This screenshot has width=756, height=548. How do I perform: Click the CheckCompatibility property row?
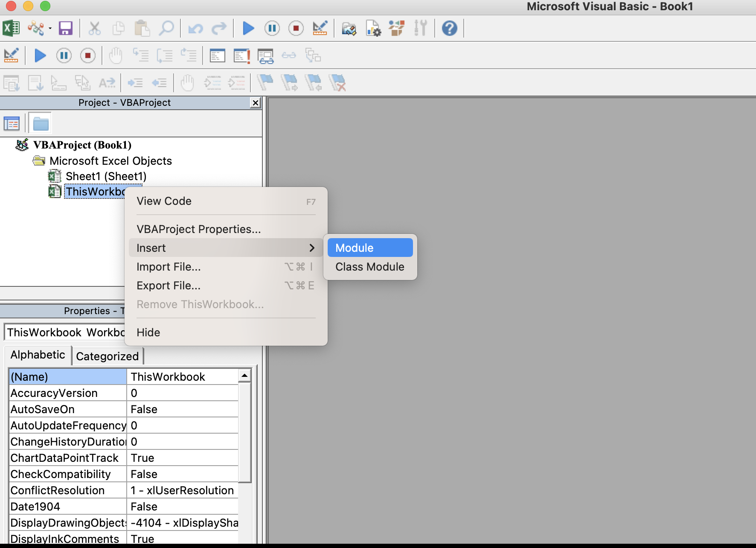[x=124, y=474]
